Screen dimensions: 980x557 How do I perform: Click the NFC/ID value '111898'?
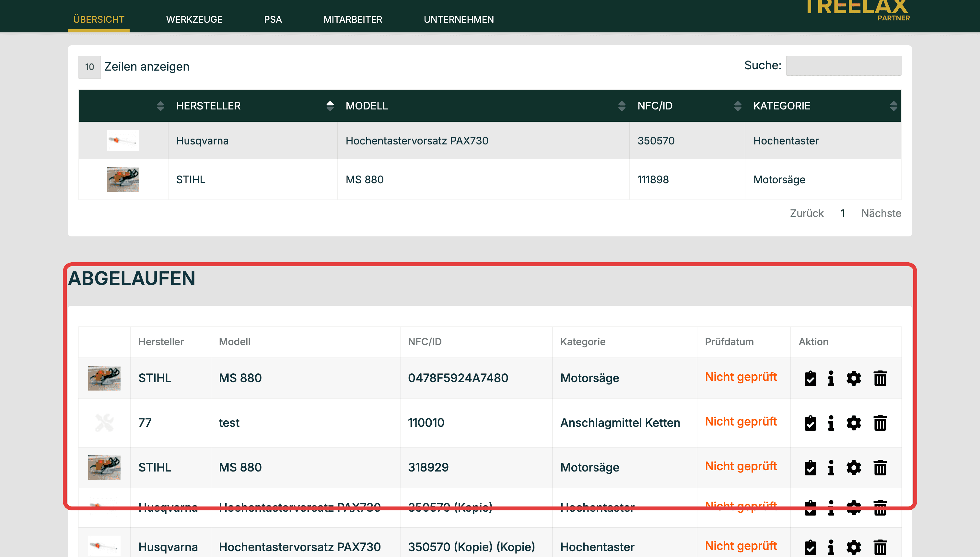[x=653, y=179]
